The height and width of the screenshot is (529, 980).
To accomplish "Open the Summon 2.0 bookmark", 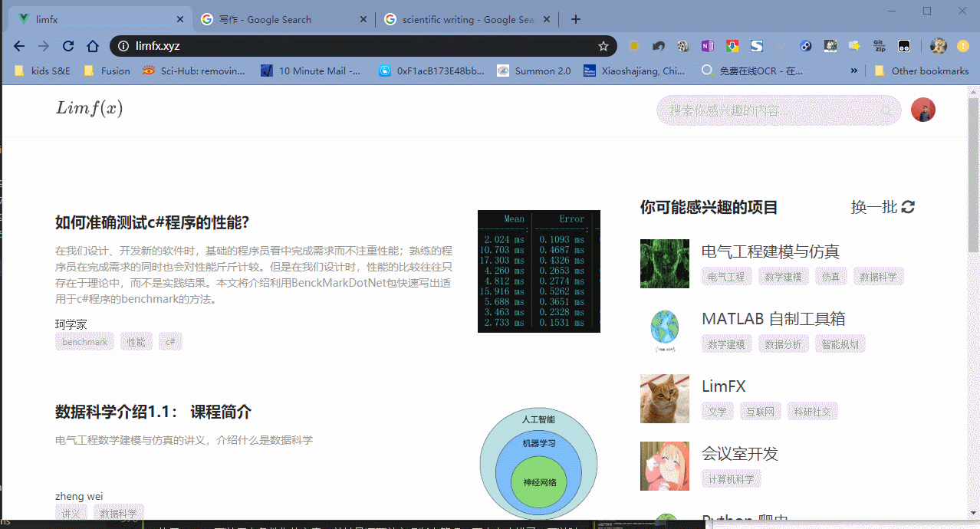I will coord(534,71).
